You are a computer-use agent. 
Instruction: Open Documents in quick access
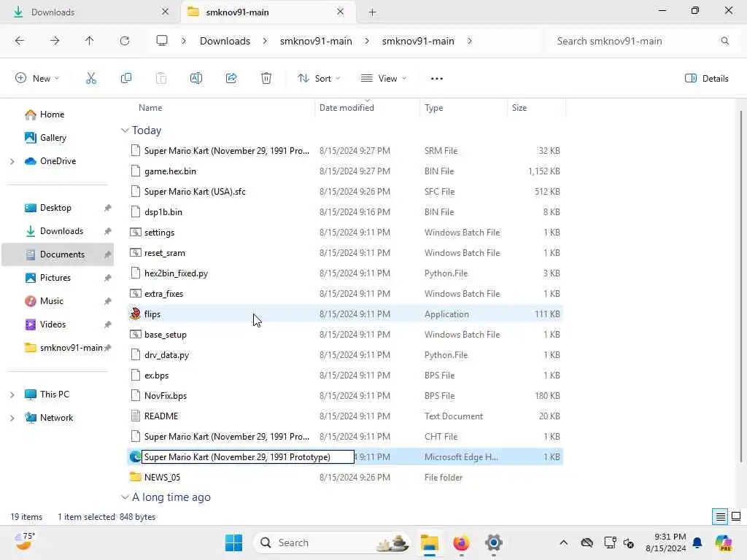point(57,254)
